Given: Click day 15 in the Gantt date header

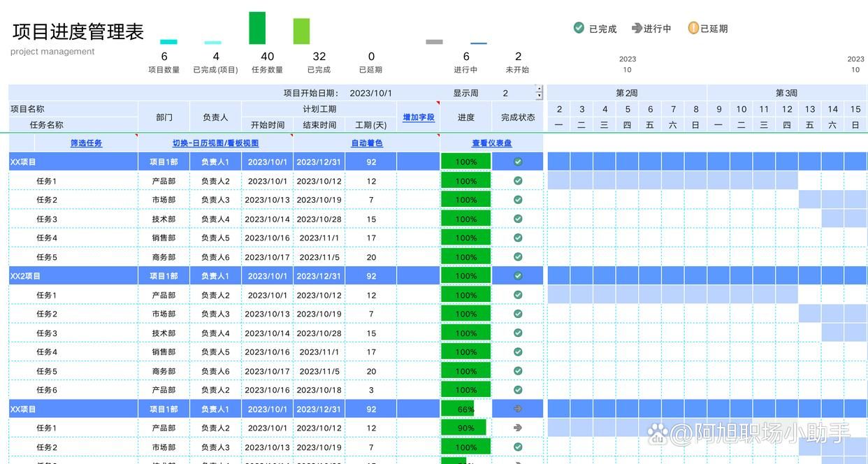Looking at the screenshot, I should [x=855, y=109].
